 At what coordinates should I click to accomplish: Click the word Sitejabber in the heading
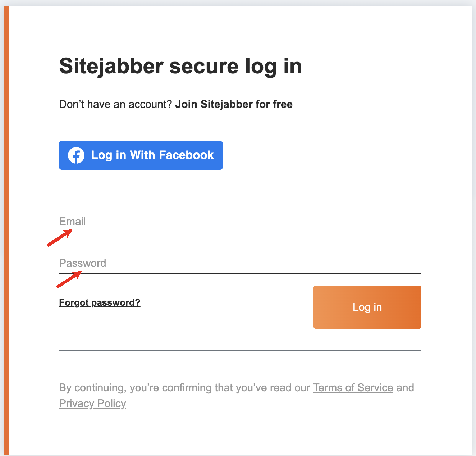[x=111, y=66]
